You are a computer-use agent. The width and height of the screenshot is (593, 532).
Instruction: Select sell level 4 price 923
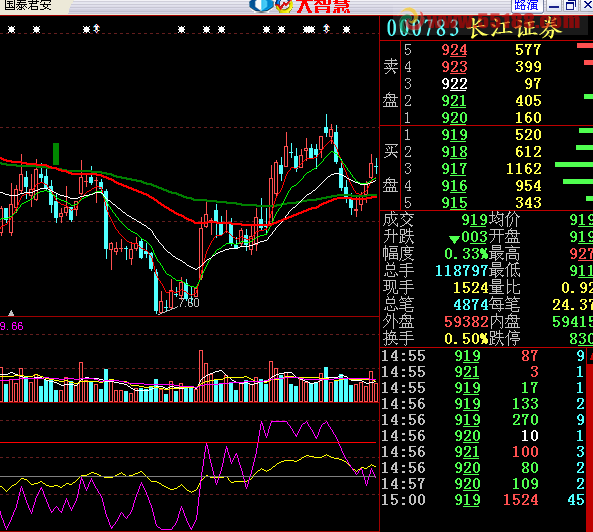[454, 67]
